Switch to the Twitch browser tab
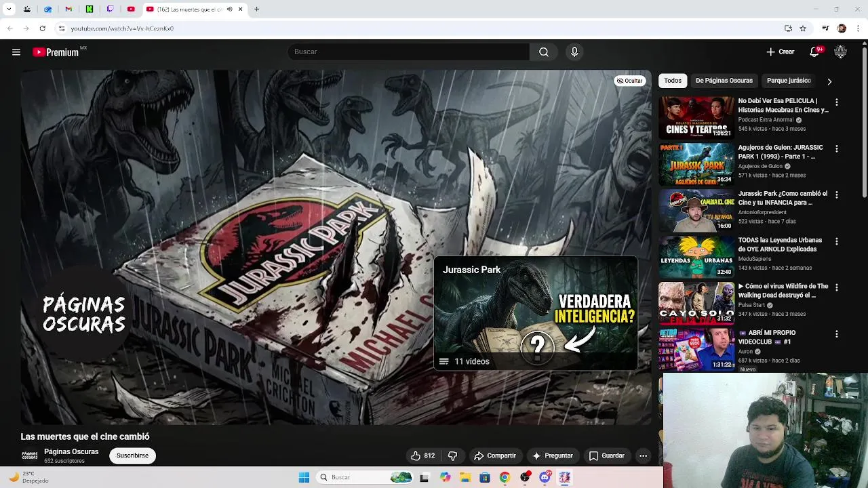Image resolution: width=868 pixels, height=488 pixels. [x=110, y=9]
